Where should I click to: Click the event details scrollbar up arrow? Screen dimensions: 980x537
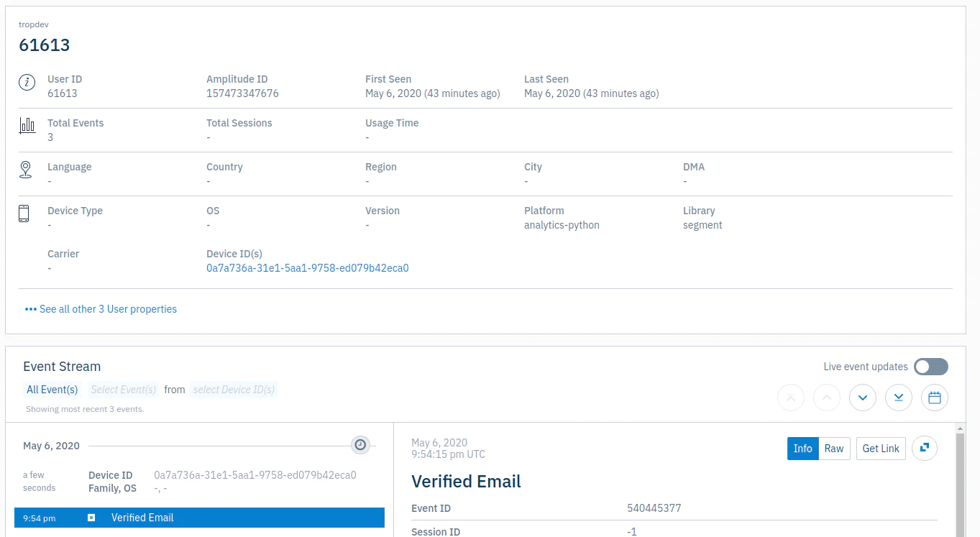point(960,428)
